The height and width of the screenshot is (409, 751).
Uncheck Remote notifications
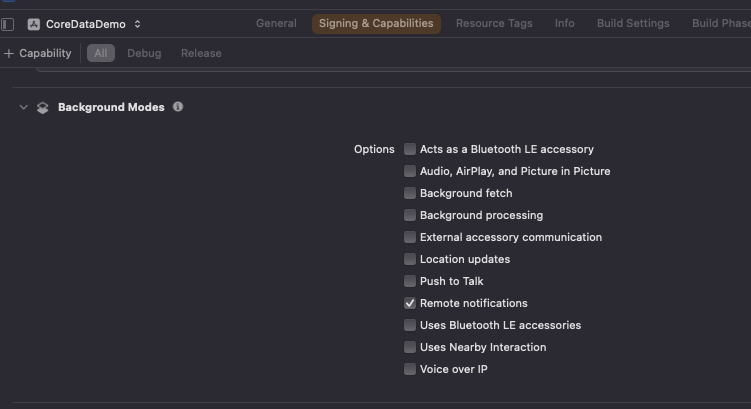(x=410, y=303)
